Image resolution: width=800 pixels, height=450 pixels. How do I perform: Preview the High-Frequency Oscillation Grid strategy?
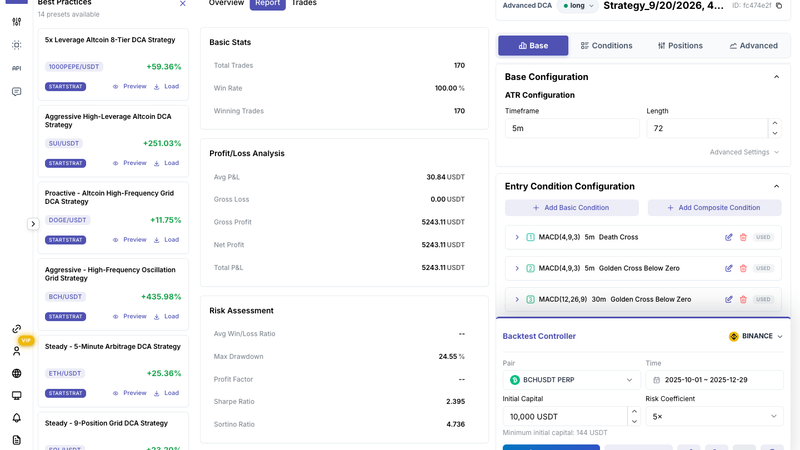coord(130,316)
